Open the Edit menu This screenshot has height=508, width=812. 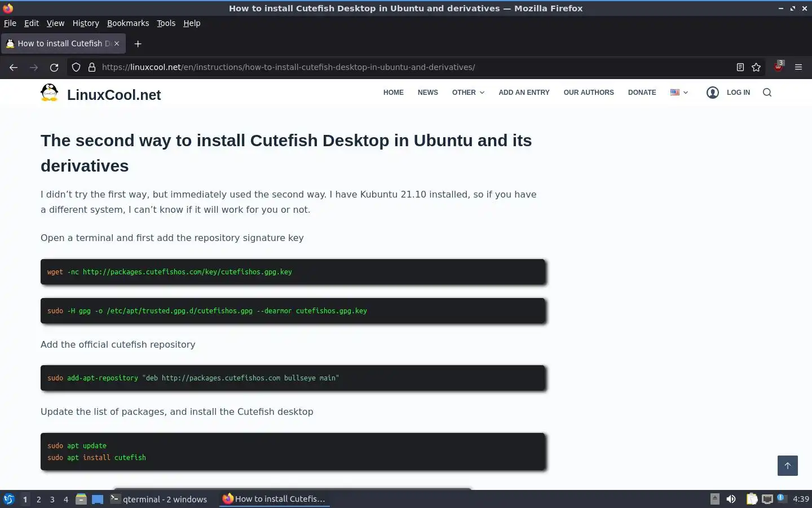32,23
